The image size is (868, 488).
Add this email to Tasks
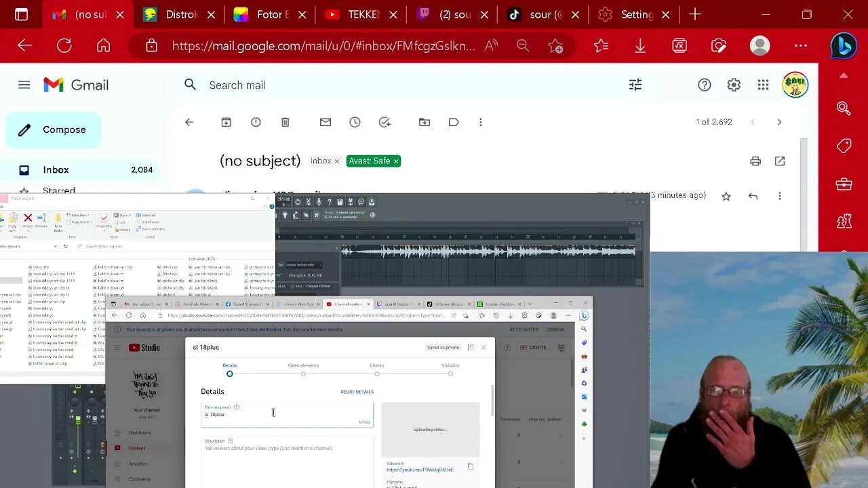384,122
